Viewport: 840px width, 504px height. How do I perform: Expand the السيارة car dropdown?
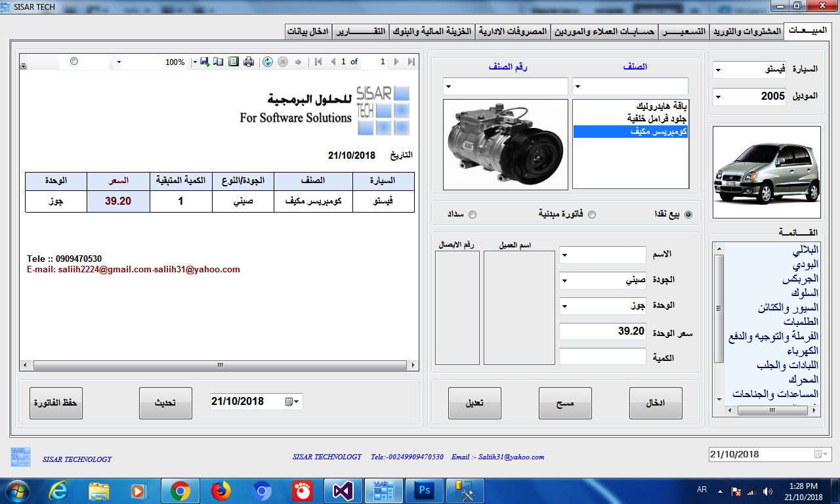[718, 70]
